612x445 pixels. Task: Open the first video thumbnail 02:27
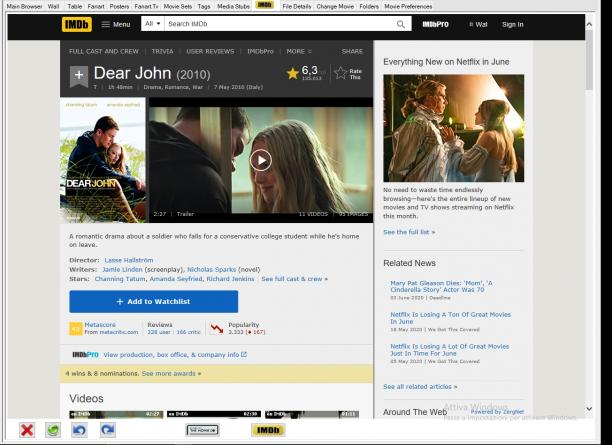click(x=116, y=415)
